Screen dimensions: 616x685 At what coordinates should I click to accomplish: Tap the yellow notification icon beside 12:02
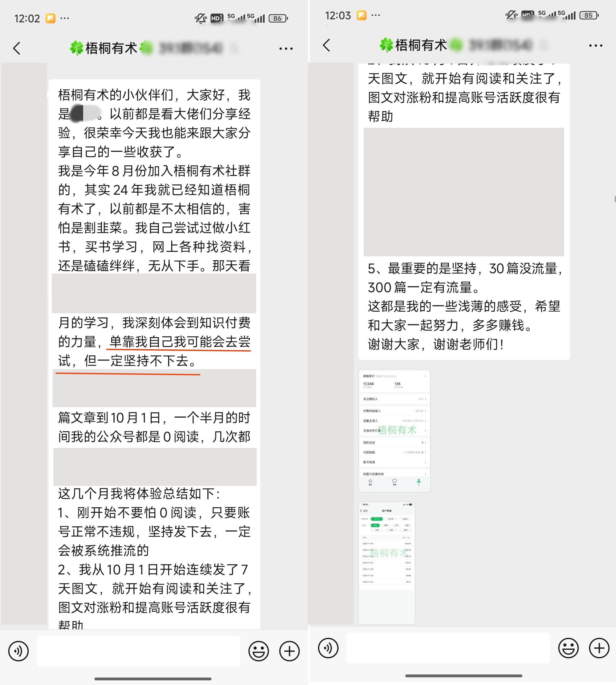[50, 18]
